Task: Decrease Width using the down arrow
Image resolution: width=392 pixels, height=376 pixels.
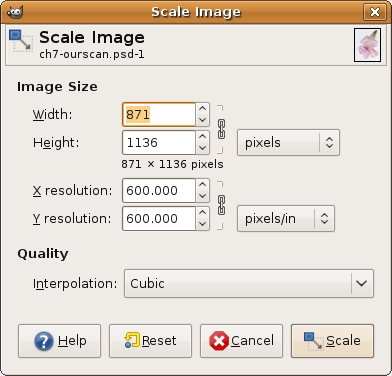Action: tap(202, 120)
